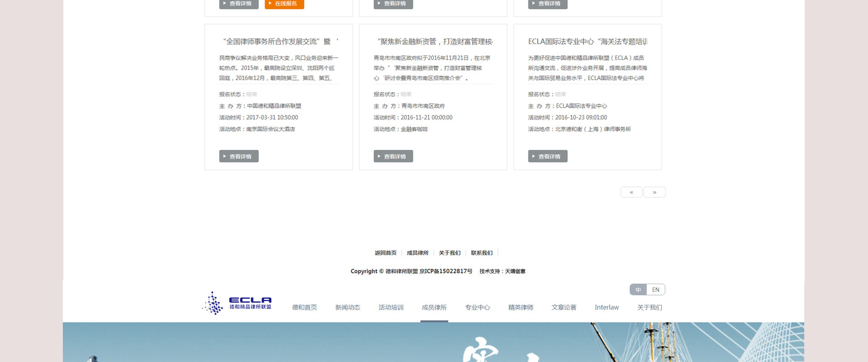This screenshot has width=868, height=362.
Task: Open 精英律师 menu item
Action: click(520, 307)
